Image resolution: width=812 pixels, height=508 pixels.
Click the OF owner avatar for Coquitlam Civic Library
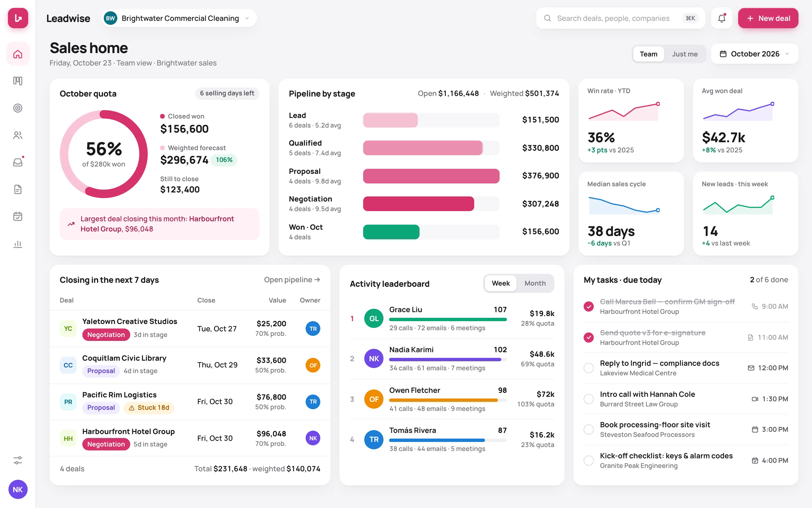[313, 365]
